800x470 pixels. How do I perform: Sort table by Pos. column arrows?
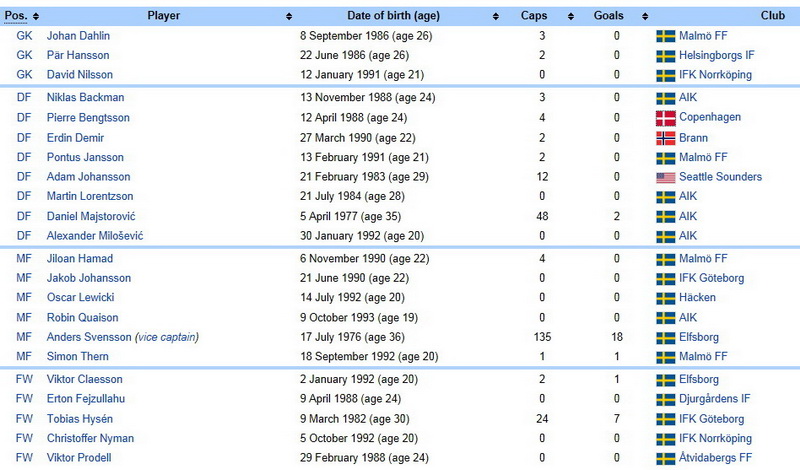(36, 16)
